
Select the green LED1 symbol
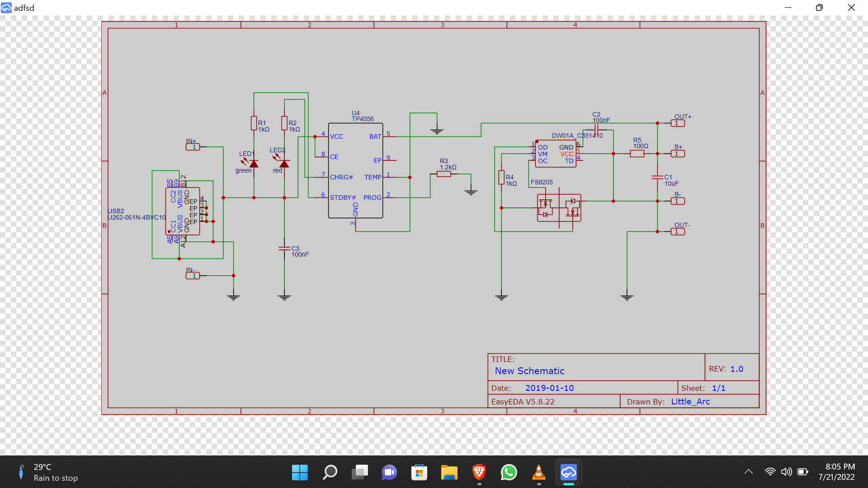[x=254, y=164]
